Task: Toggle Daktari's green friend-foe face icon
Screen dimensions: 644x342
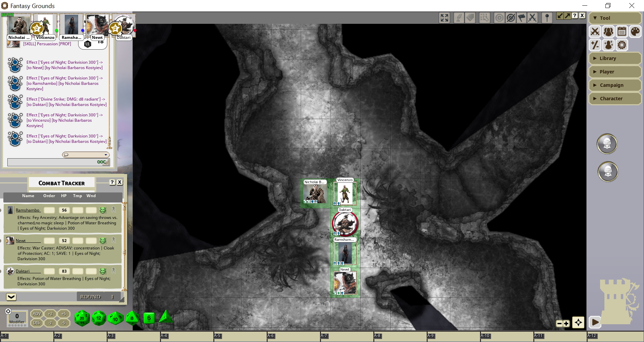Action: click(103, 271)
